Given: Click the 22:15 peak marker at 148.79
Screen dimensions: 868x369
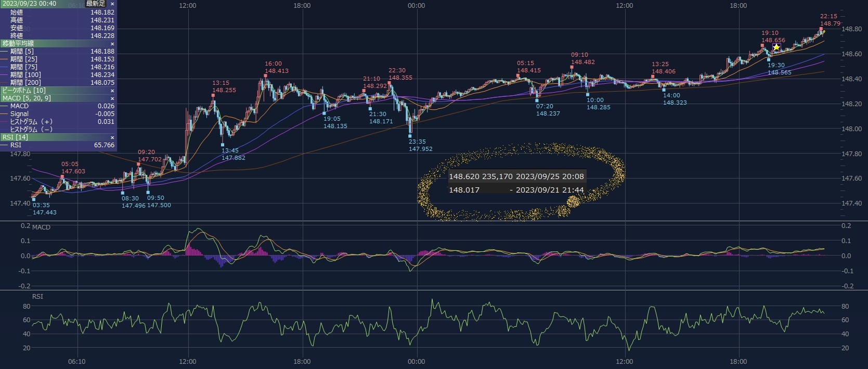Looking at the screenshot, I should (x=821, y=29).
